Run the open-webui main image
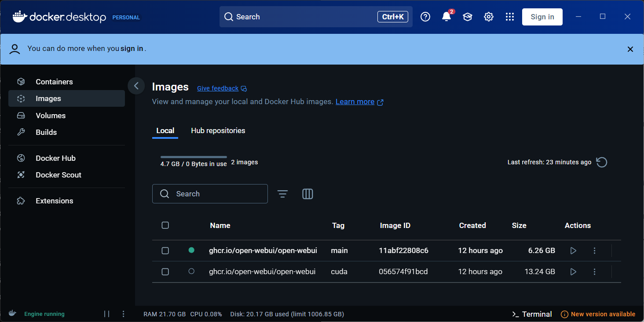Image resolution: width=644 pixels, height=322 pixels. coord(573,250)
